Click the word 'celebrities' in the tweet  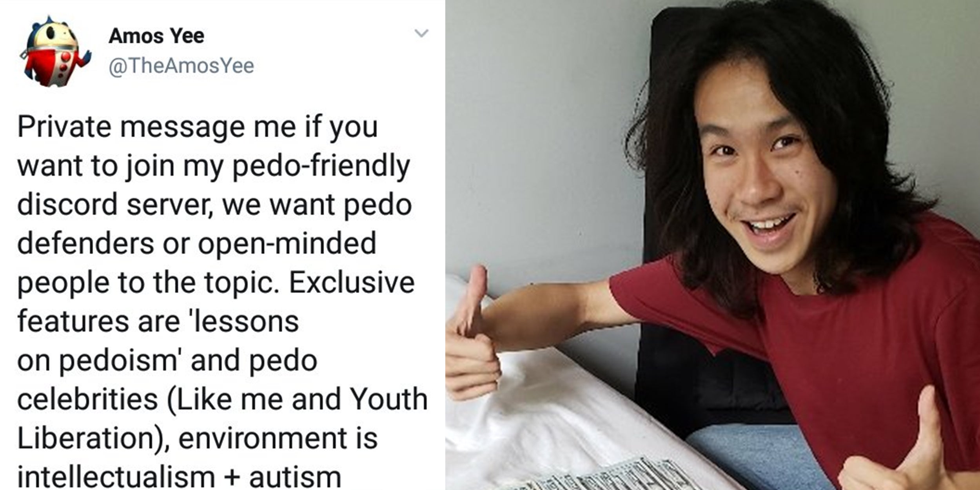coord(87,399)
